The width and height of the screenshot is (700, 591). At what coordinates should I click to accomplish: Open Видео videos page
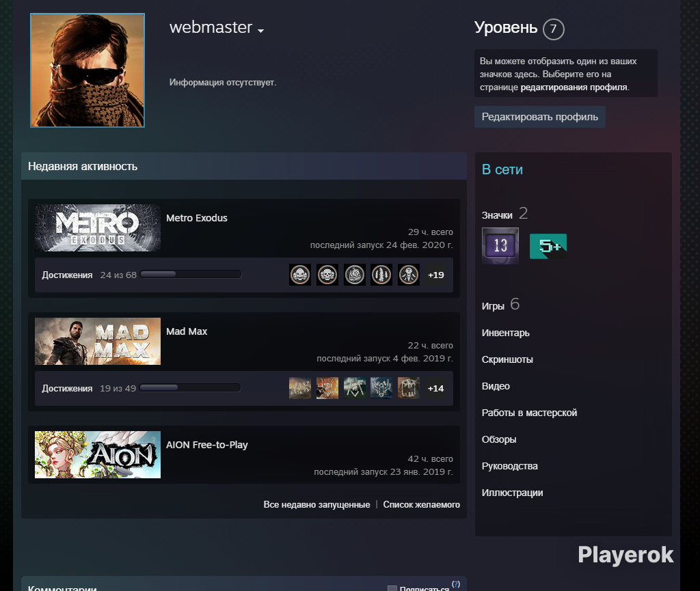(496, 386)
